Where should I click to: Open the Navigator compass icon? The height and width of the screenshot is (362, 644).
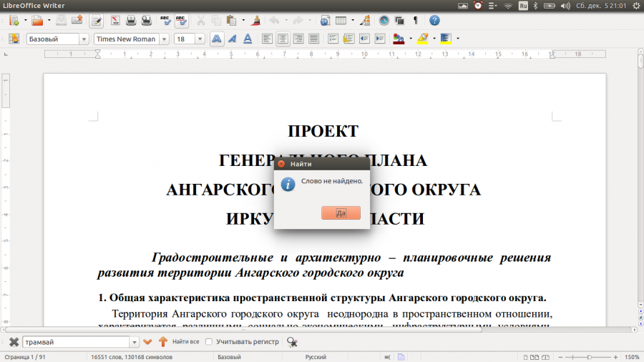pos(384,21)
